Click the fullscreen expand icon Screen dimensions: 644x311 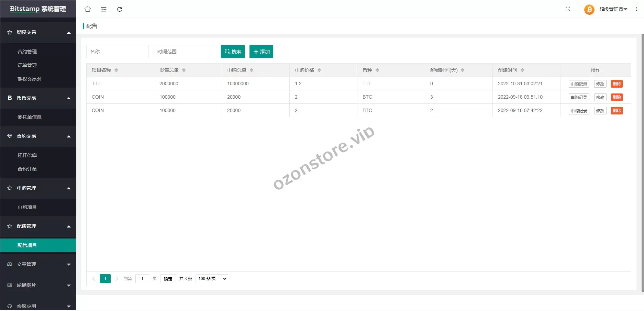567,9
